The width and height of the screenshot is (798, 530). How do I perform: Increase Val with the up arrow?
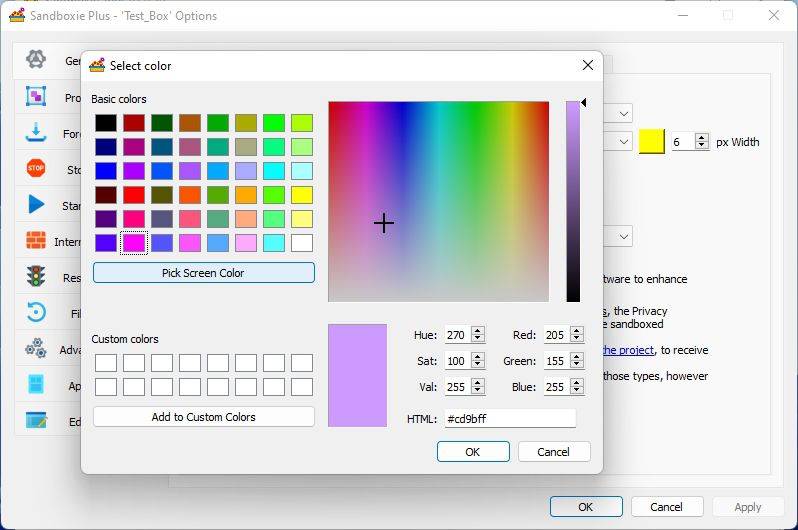(477, 382)
